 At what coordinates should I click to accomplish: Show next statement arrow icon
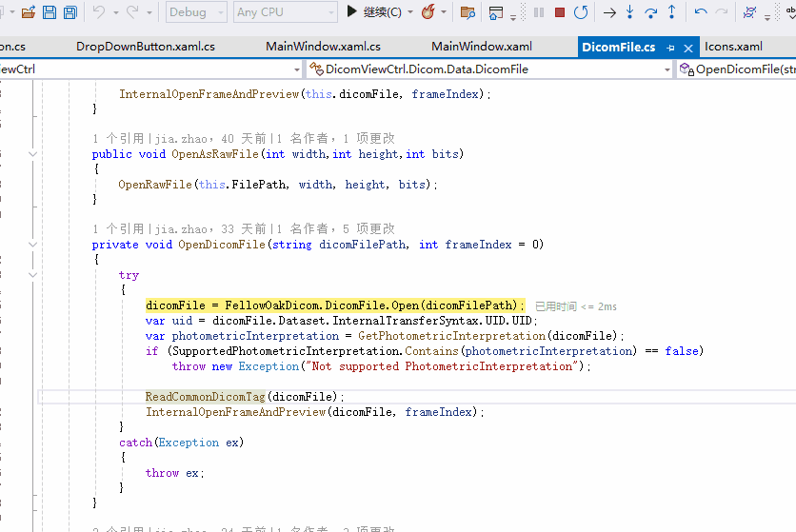(x=609, y=12)
